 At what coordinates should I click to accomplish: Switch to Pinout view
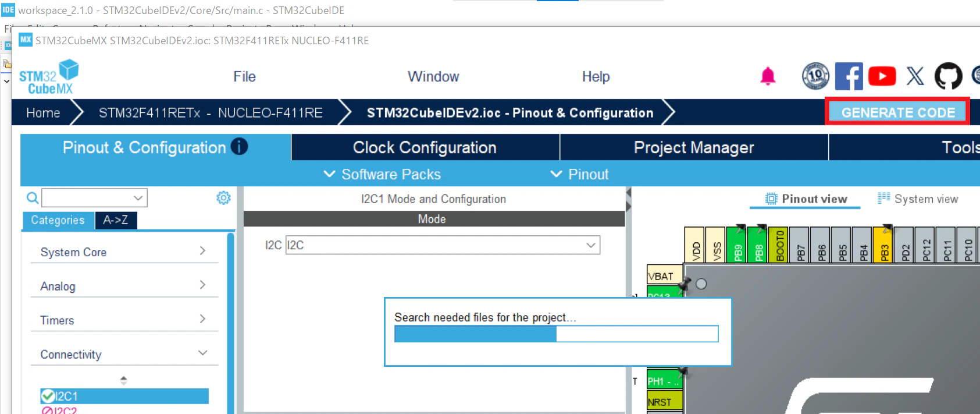point(806,199)
